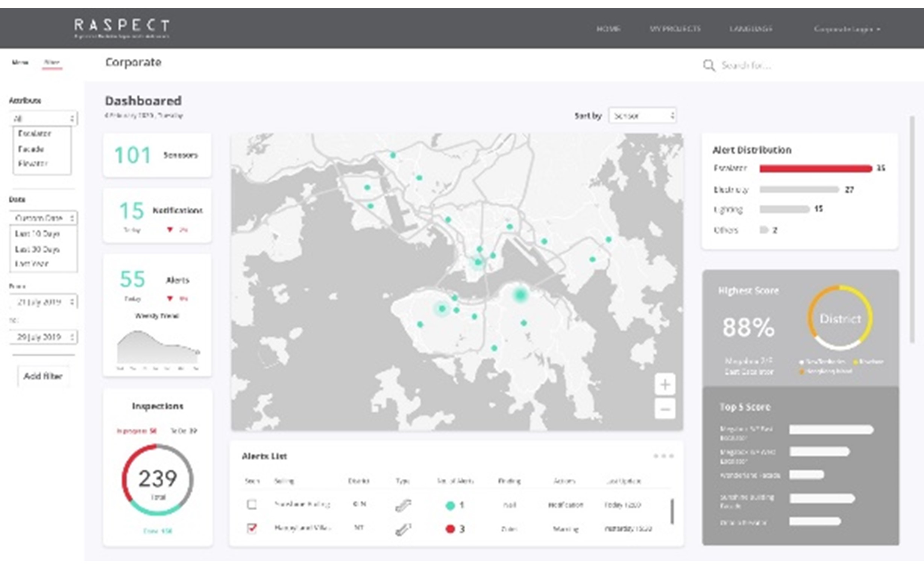Click the Done count under Inspections

[x=158, y=531]
